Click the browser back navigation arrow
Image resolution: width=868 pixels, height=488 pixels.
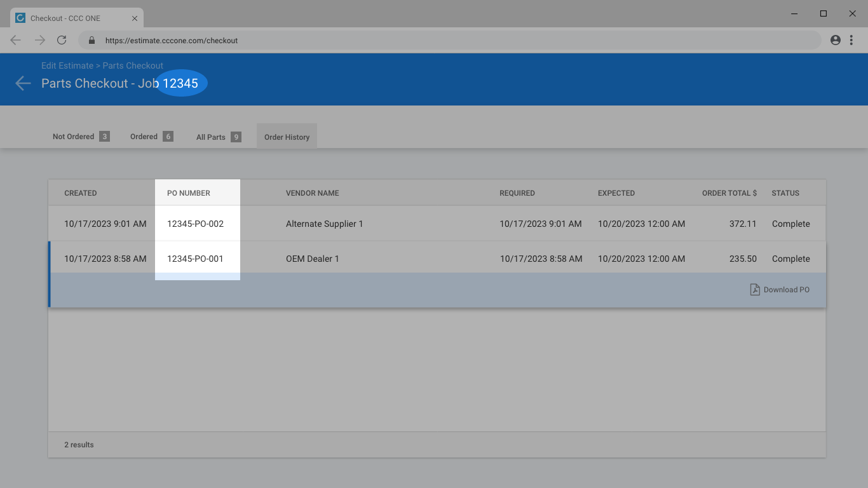click(16, 40)
